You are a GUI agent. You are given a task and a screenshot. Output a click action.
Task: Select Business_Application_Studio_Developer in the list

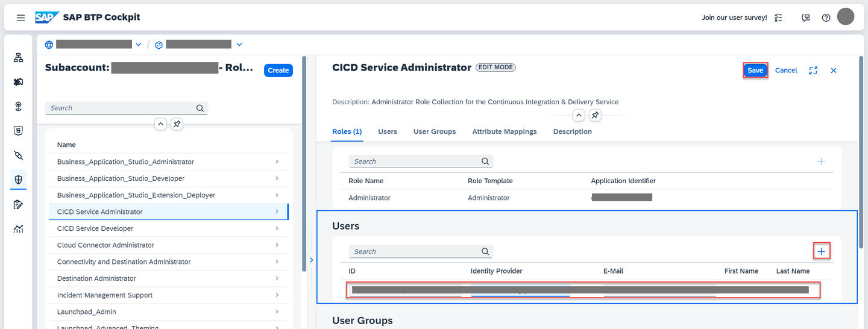coord(168,178)
